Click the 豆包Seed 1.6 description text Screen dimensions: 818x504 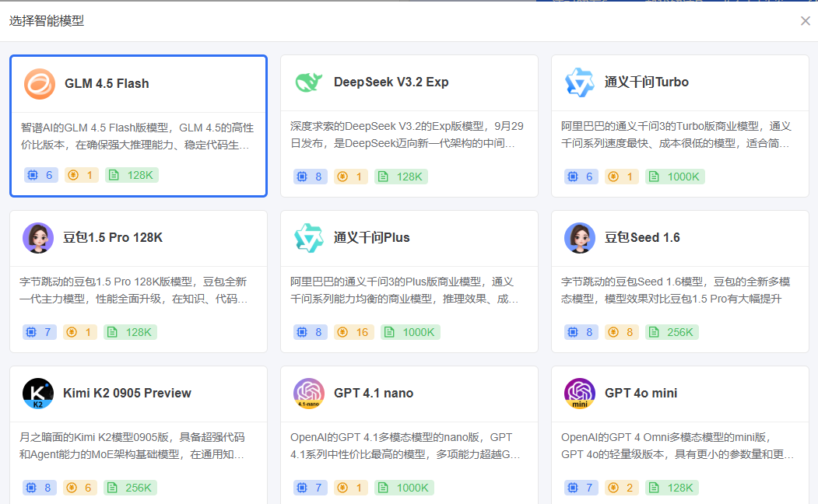coord(676,290)
